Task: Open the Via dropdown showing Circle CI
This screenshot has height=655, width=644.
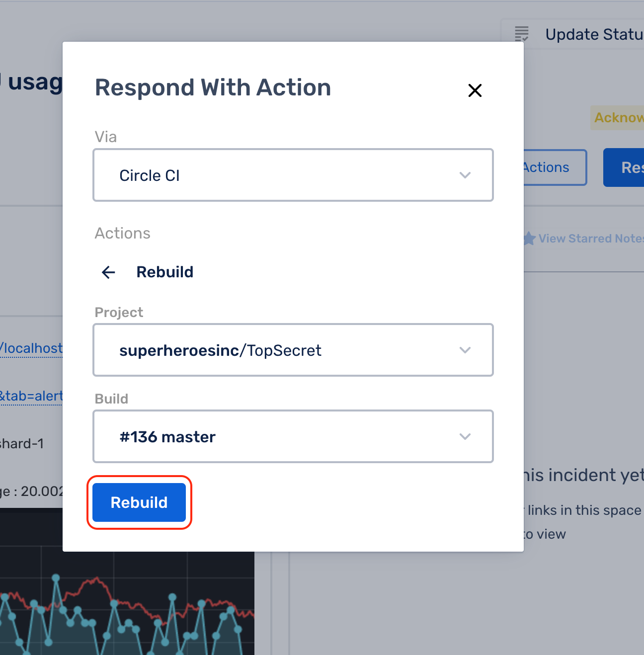Action: coord(292,175)
